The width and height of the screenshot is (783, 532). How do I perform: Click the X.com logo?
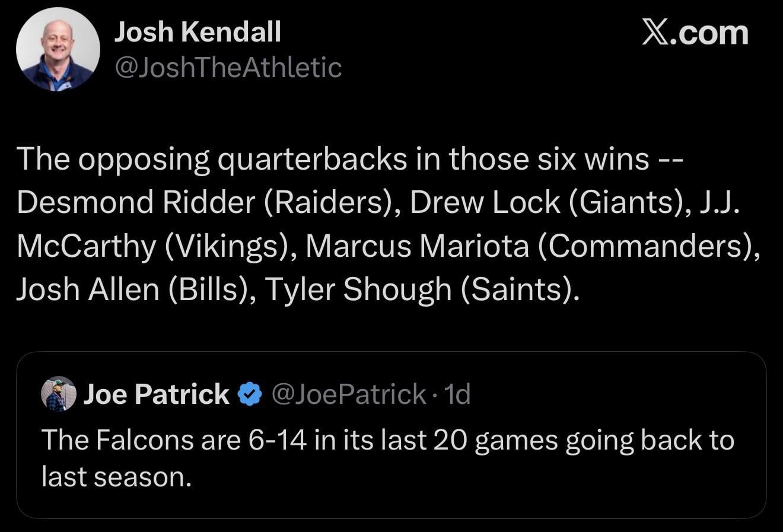pyautogui.click(x=695, y=33)
